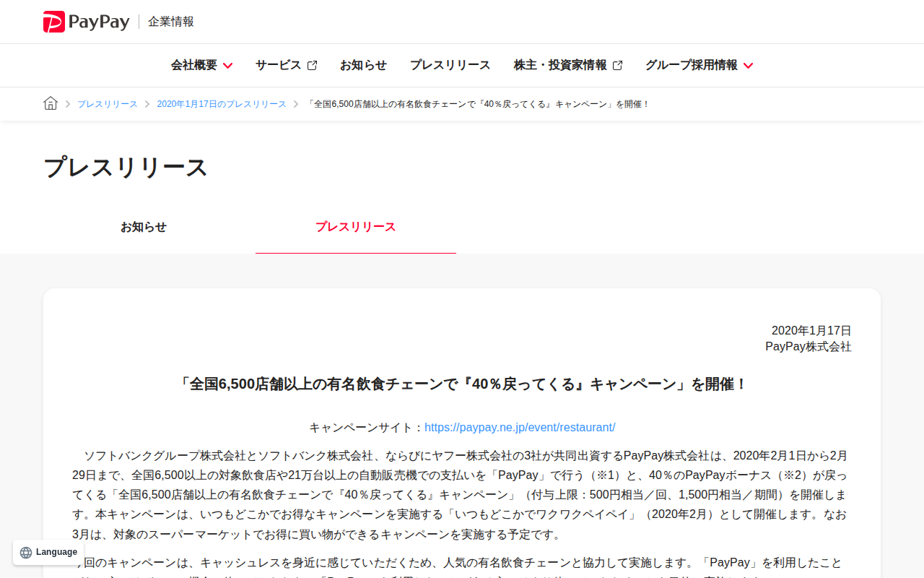Click the PayPay株式会社 company name text
Viewport: 924px width, 578px height.
point(808,347)
